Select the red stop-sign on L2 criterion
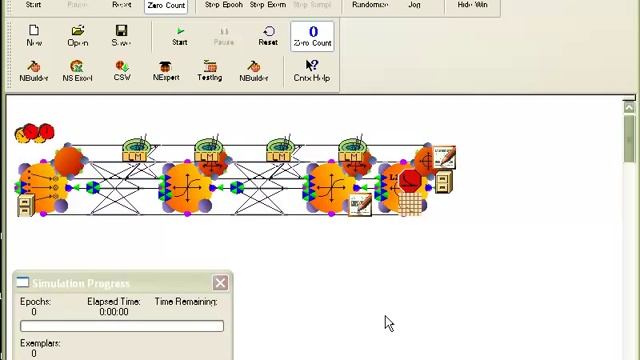The width and height of the screenshot is (640, 360). tap(410, 181)
